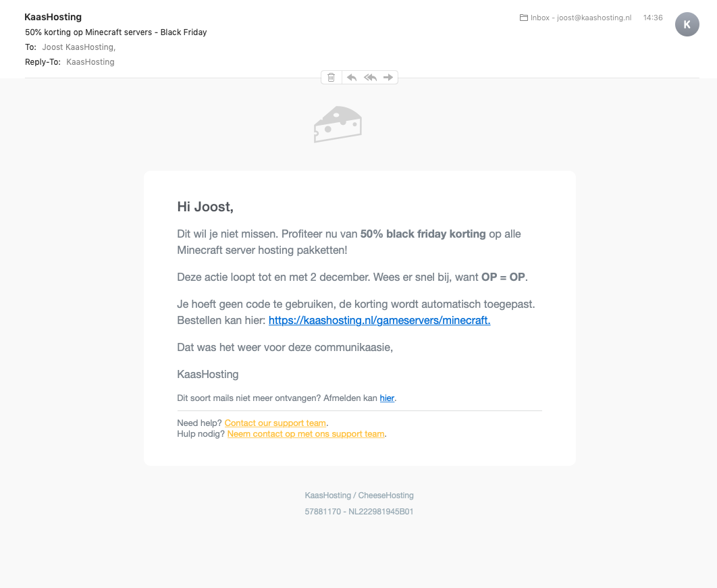Open the sender's K avatar
Screen dimensions: 717x588
(x=687, y=24)
